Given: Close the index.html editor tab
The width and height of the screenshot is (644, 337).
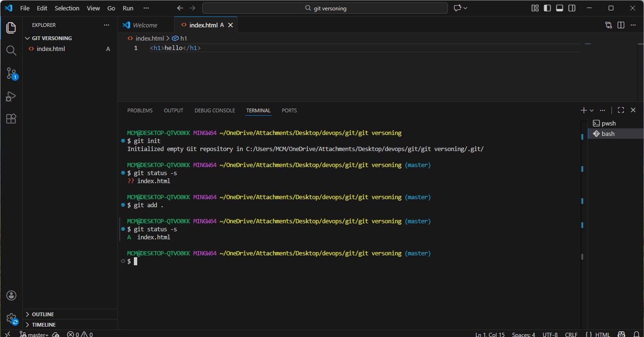Looking at the screenshot, I should (x=231, y=25).
